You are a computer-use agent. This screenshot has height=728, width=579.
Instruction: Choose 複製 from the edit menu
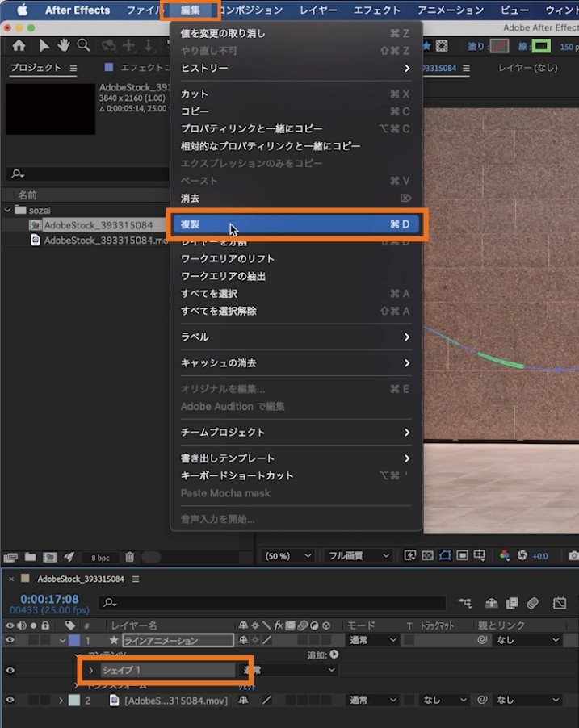click(296, 224)
